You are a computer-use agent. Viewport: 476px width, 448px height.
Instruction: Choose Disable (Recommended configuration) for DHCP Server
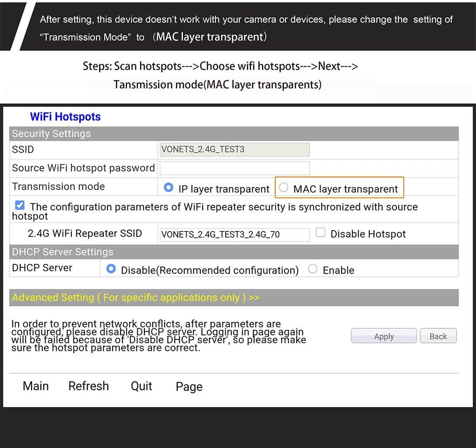click(111, 269)
